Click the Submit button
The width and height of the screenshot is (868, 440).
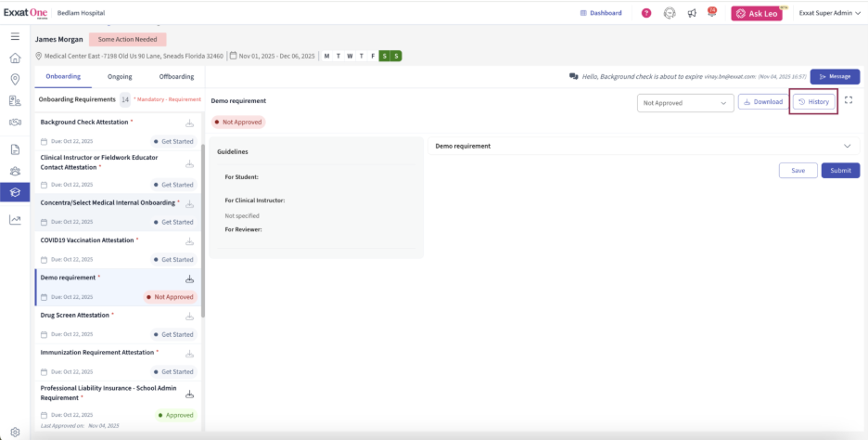coord(840,171)
